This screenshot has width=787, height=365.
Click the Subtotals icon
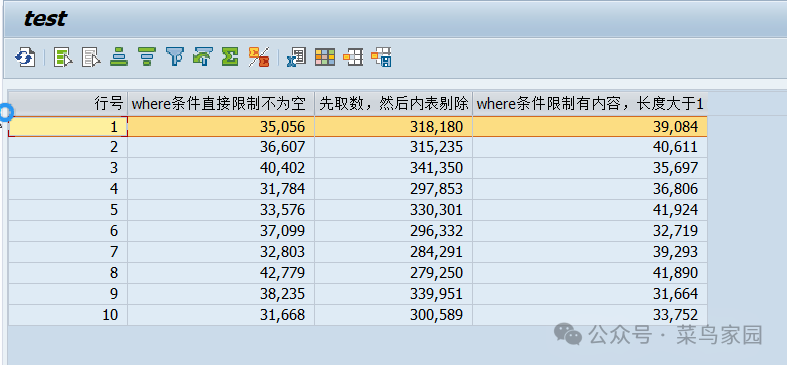[x=259, y=57]
